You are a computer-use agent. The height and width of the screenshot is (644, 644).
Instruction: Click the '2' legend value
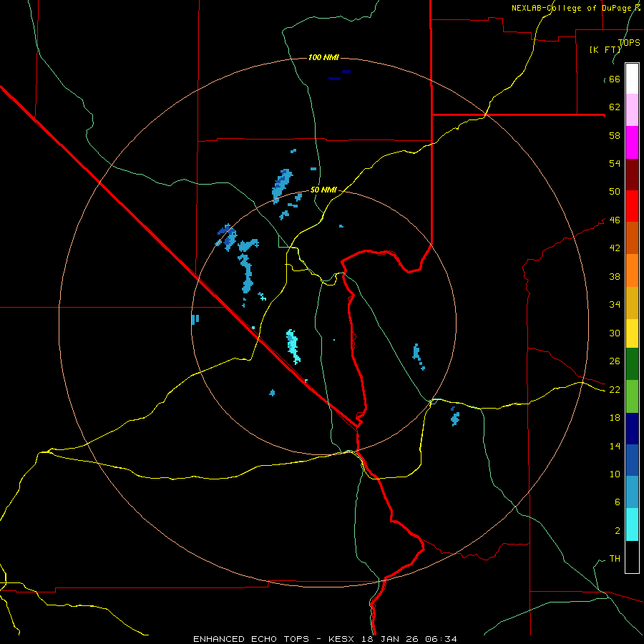[x=617, y=531]
